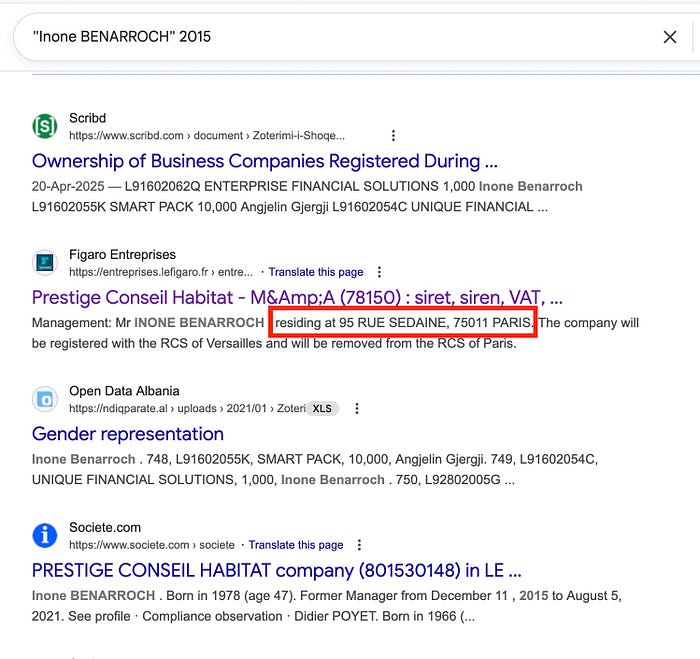Open the more options menu for Figaro Entreprises result

pos(379,272)
